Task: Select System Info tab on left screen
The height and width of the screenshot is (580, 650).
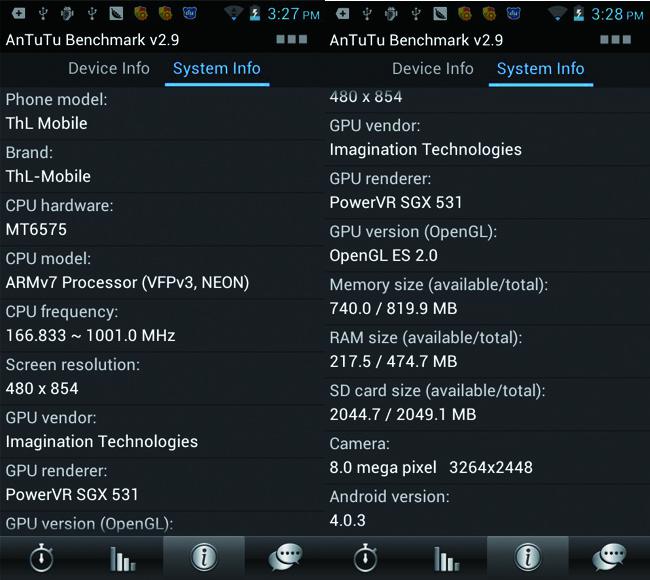Action: click(x=217, y=68)
